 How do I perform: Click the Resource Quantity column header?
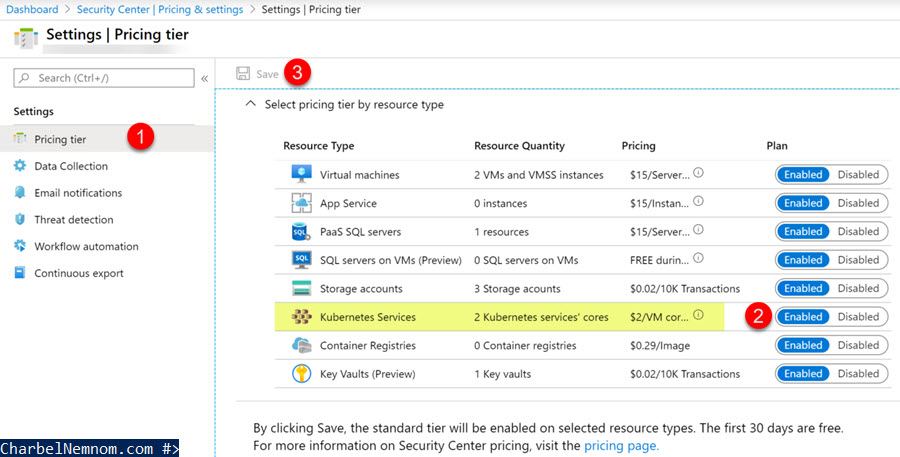coord(519,146)
